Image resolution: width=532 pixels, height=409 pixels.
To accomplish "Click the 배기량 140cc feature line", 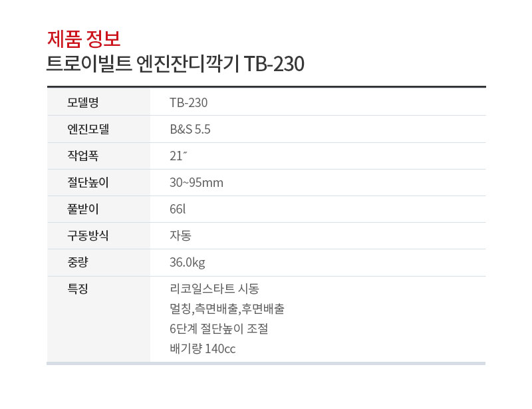I will point(203,348).
